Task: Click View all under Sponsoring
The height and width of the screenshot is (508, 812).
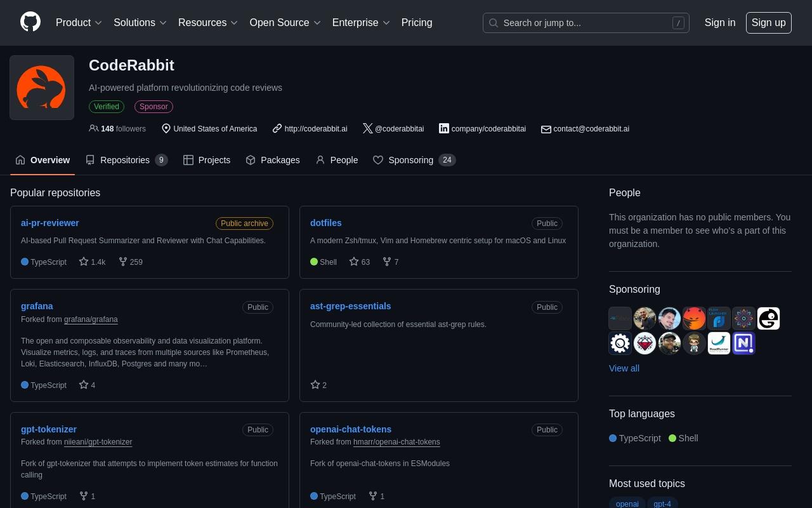Action: tap(624, 368)
